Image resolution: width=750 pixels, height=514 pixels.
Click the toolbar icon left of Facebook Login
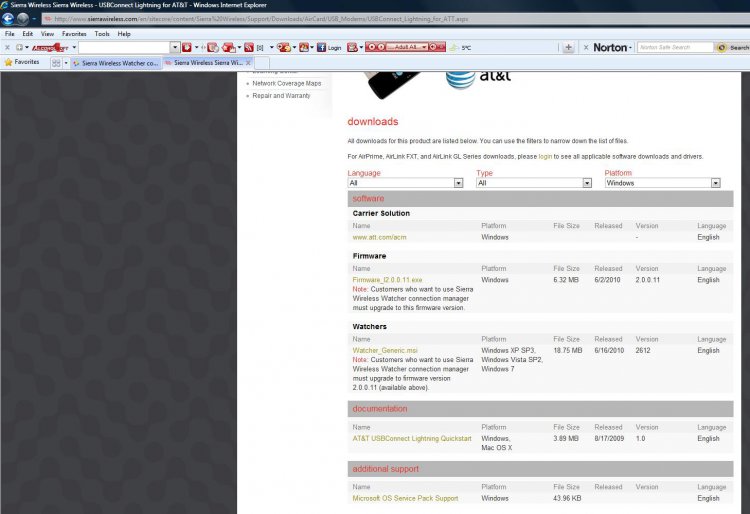click(304, 47)
